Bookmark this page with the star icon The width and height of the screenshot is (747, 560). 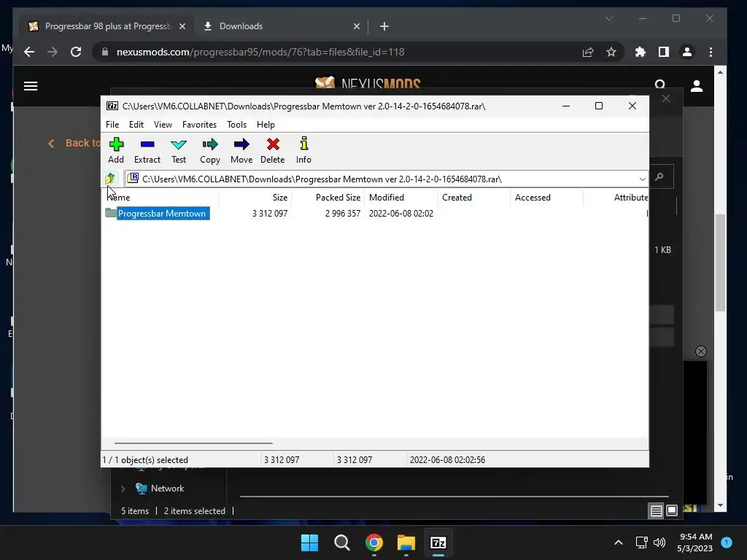tap(611, 52)
